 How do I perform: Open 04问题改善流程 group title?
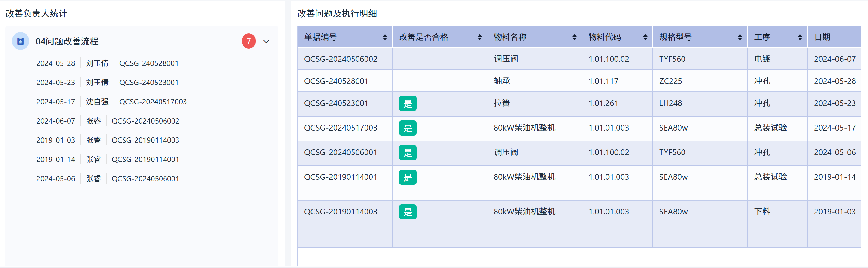[67, 41]
